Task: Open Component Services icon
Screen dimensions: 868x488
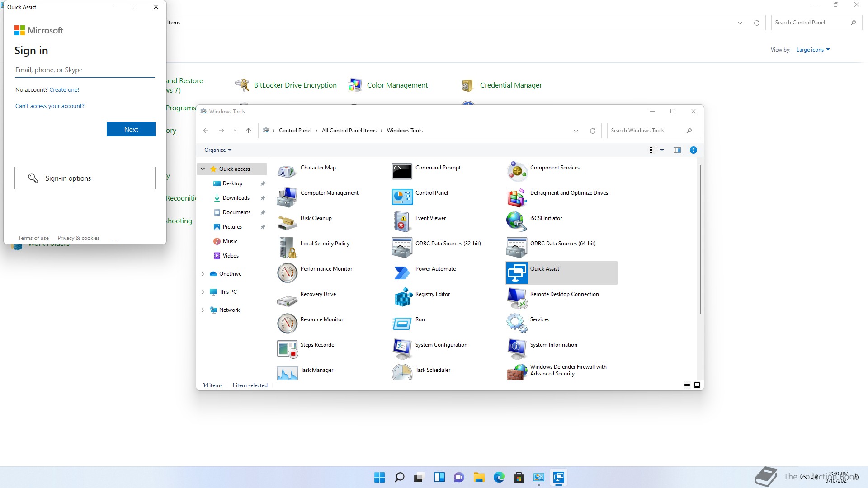Action: pyautogui.click(x=517, y=172)
